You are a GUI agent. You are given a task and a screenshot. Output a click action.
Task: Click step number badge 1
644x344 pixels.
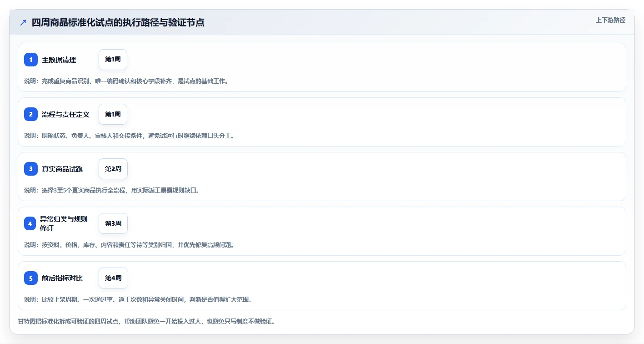pyautogui.click(x=31, y=60)
